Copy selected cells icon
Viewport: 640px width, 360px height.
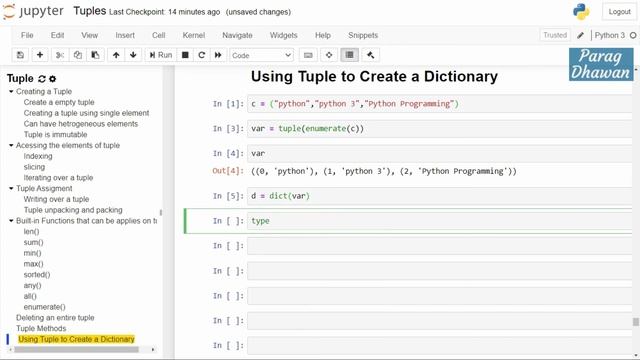[x=78, y=55]
